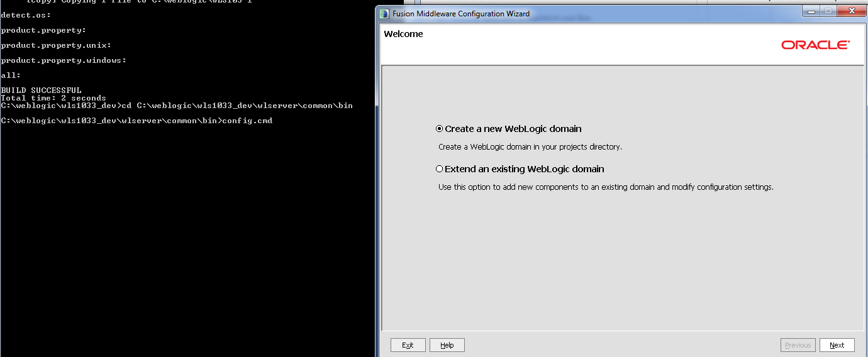This screenshot has width=868, height=357.
Task: Click 'Fusion Middleware Configuration Wizard' title text
Action: point(461,14)
